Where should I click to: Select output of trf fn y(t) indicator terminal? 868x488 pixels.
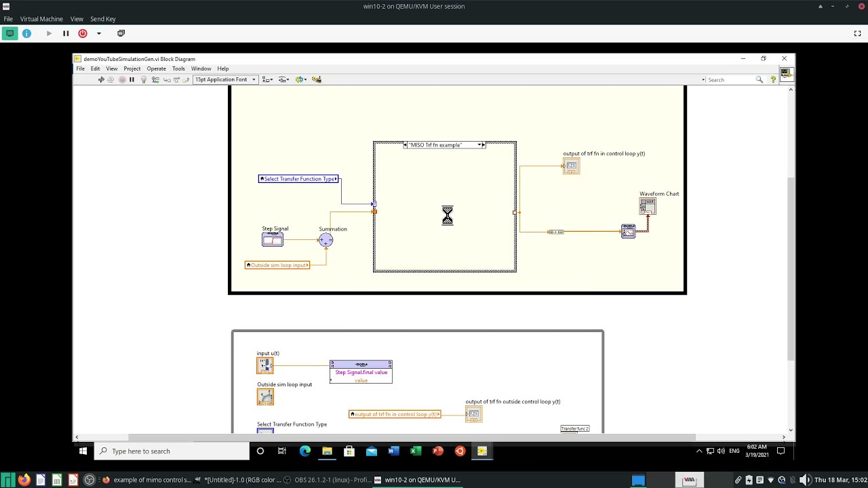[571, 166]
